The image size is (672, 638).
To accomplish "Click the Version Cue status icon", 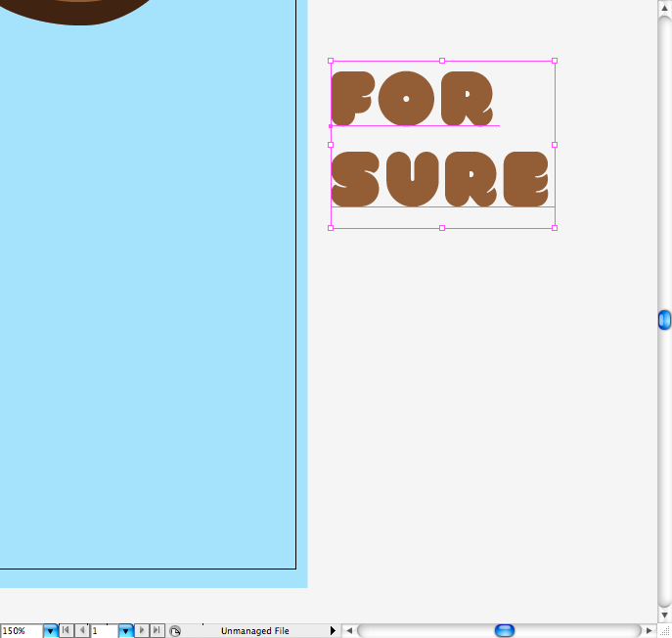I will (x=175, y=631).
